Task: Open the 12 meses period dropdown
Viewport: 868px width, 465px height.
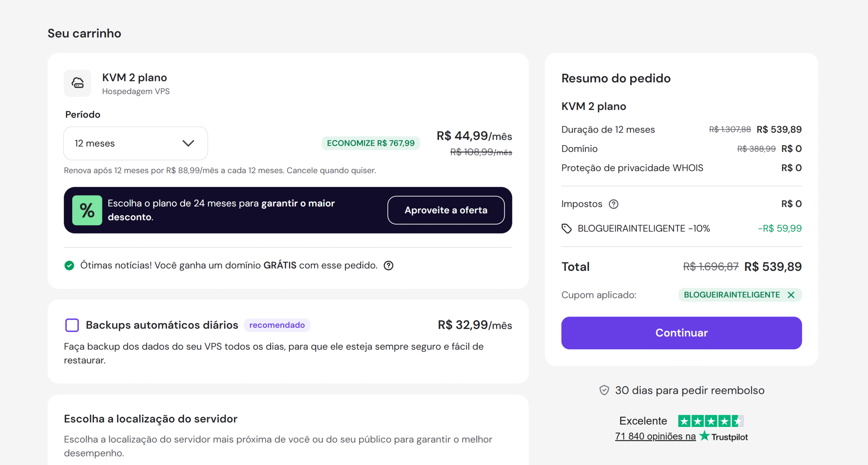Action: pyautogui.click(x=136, y=143)
